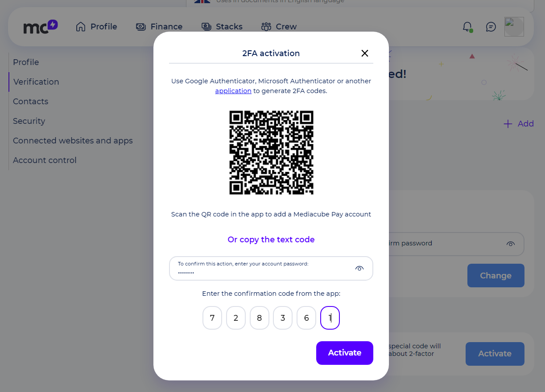The width and height of the screenshot is (545, 392).
Task: Click the account password input field
Action: [271, 268]
